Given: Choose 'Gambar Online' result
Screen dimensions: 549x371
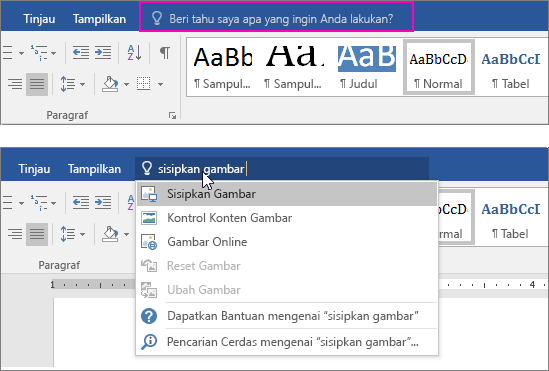Looking at the screenshot, I should (x=287, y=242).
